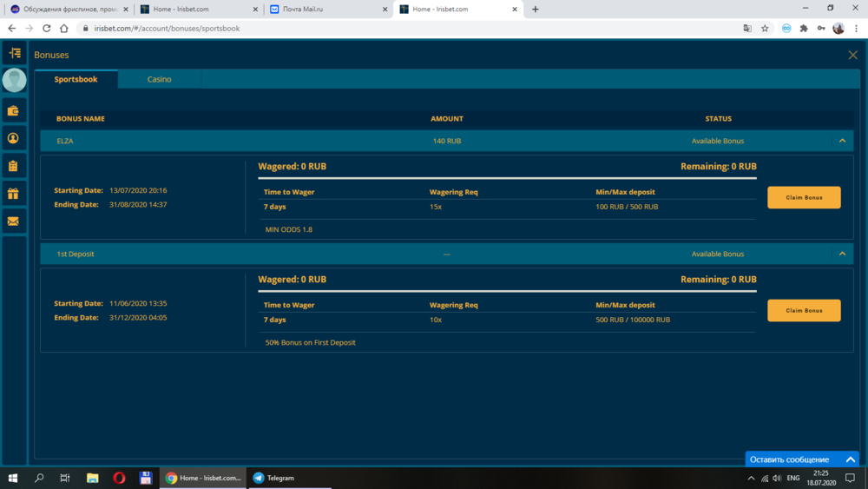
Task: Switch to the Sportsbook tab
Action: coord(76,79)
